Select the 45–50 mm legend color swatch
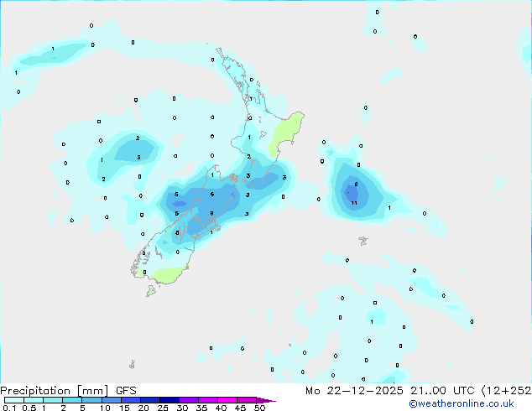 click(x=247, y=400)
